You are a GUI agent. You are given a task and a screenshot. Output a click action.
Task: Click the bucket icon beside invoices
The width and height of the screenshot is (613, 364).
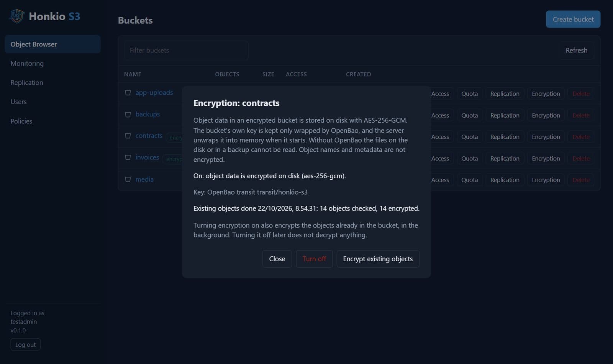pyautogui.click(x=128, y=157)
